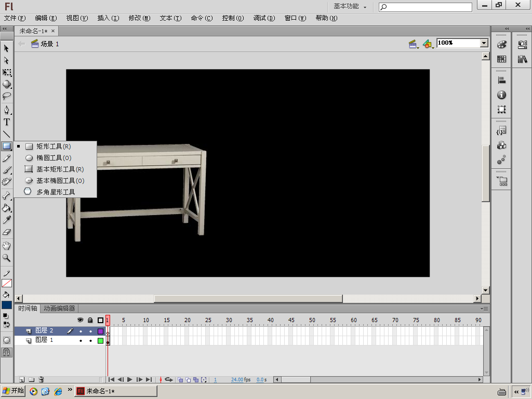
Task: Select the Lasso tool
Action: (6, 96)
